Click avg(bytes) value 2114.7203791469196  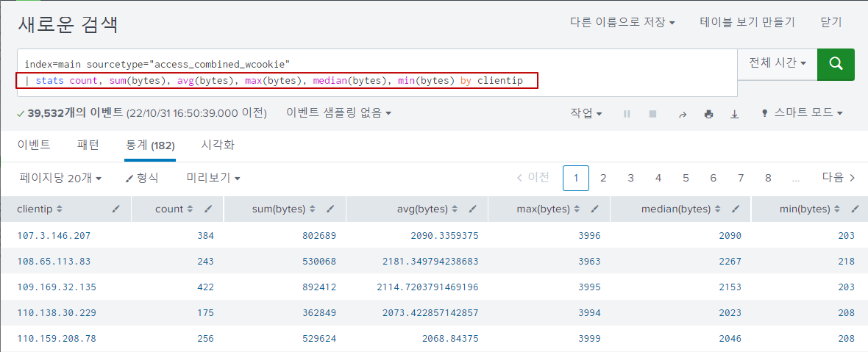(427, 287)
